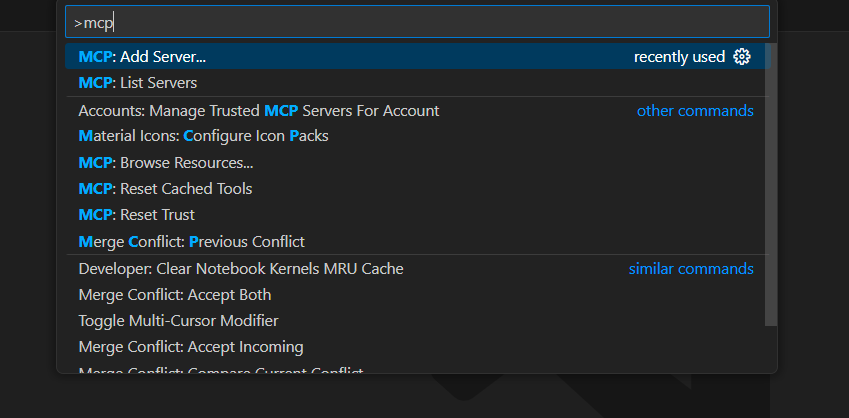
Task: Click the "similar commands" section label
Action: click(x=691, y=268)
